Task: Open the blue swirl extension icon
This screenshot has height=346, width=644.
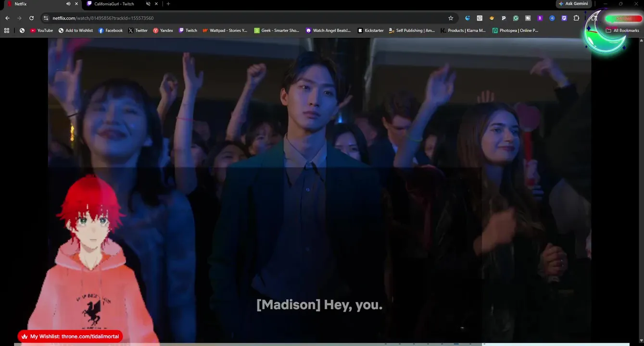Action: coord(467,18)
